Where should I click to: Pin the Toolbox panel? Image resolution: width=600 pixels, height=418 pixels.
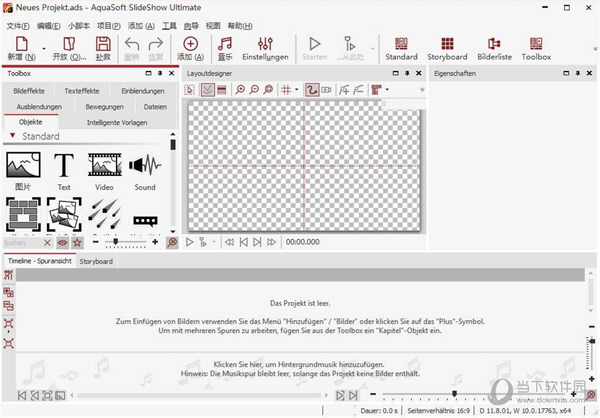[160, 73]
